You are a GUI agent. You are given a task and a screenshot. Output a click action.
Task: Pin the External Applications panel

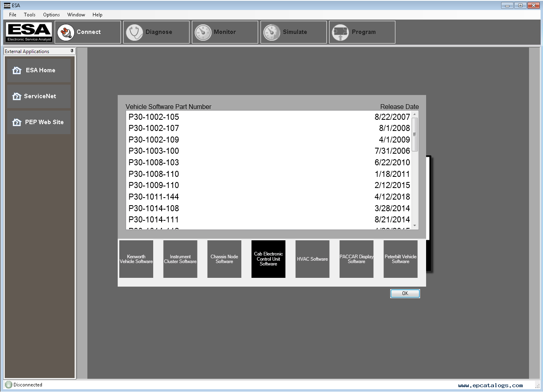coord(72,51)
